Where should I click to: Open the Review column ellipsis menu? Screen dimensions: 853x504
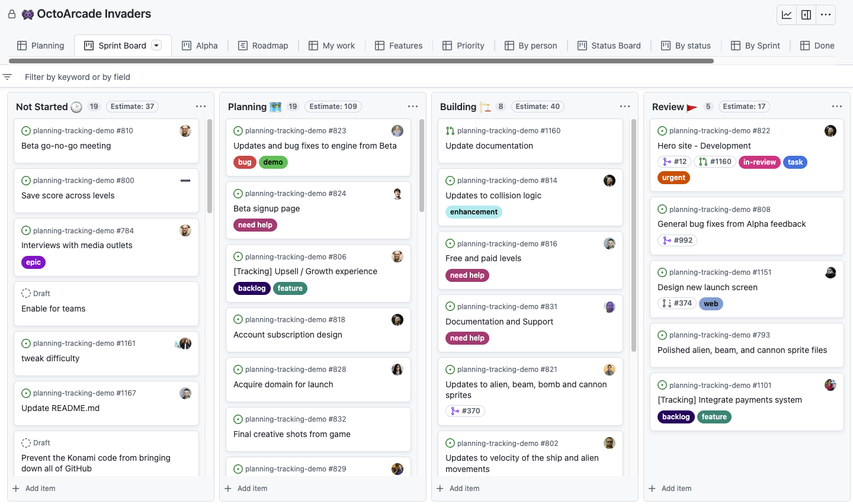837,106
